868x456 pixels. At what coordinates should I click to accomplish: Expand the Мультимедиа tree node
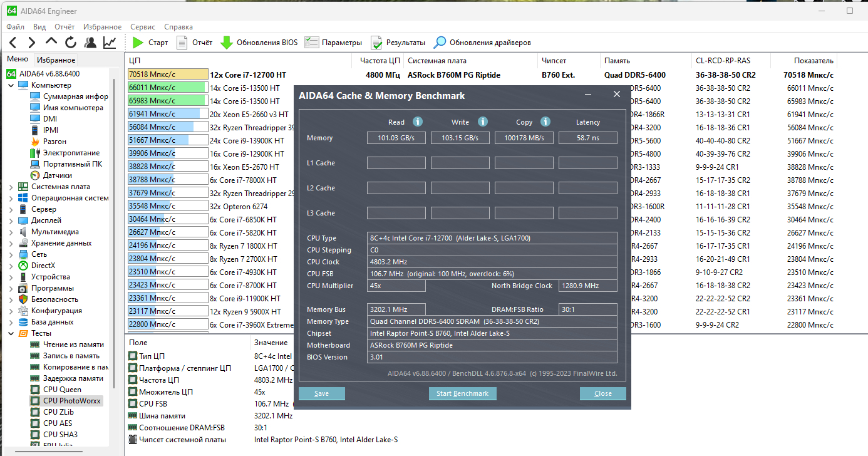click(x=11, y=232)
